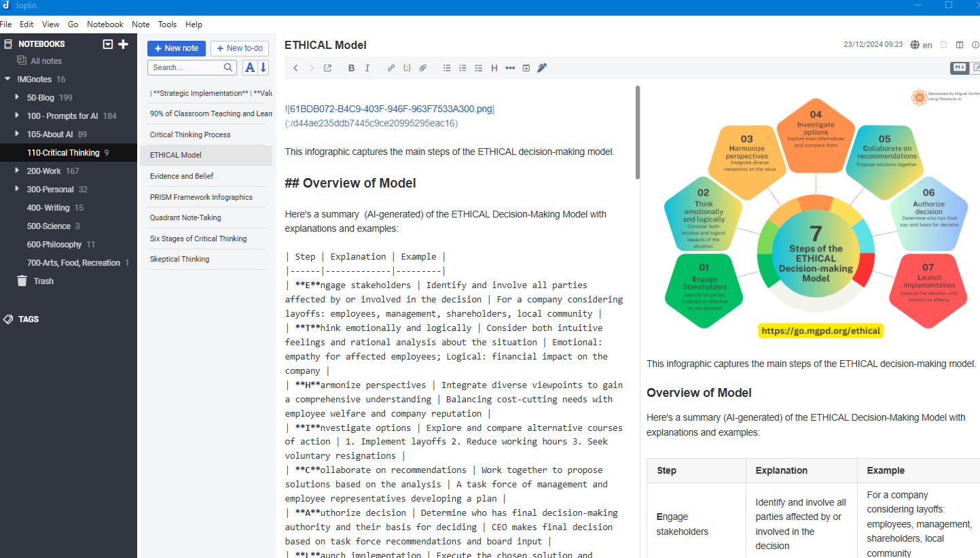
Task: Expand the 200-Work notebook arrow
Action: pos(17,171)
